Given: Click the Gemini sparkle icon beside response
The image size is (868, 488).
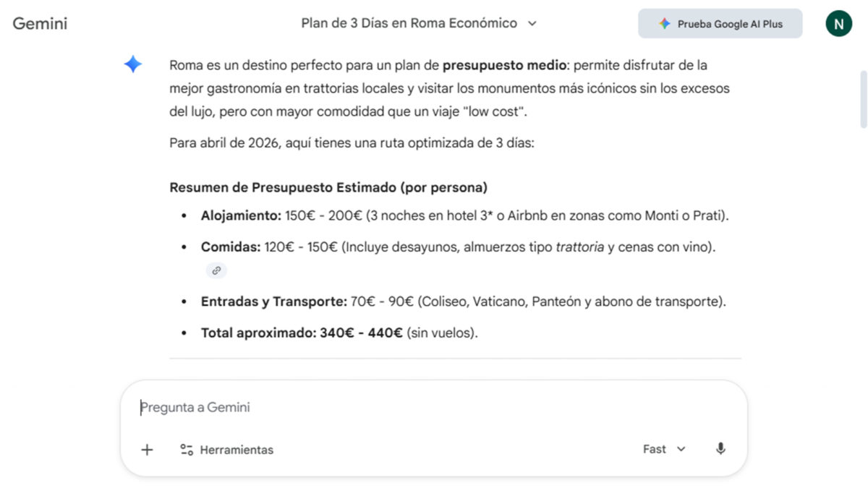Looking at the screenshot, I should tap(133, 64).
